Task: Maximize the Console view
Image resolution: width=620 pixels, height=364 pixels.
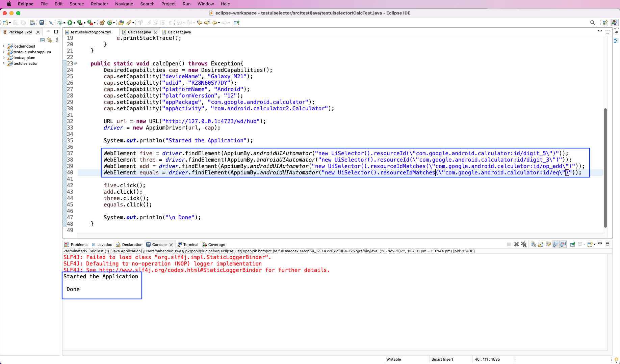Action: click(608, 244)
